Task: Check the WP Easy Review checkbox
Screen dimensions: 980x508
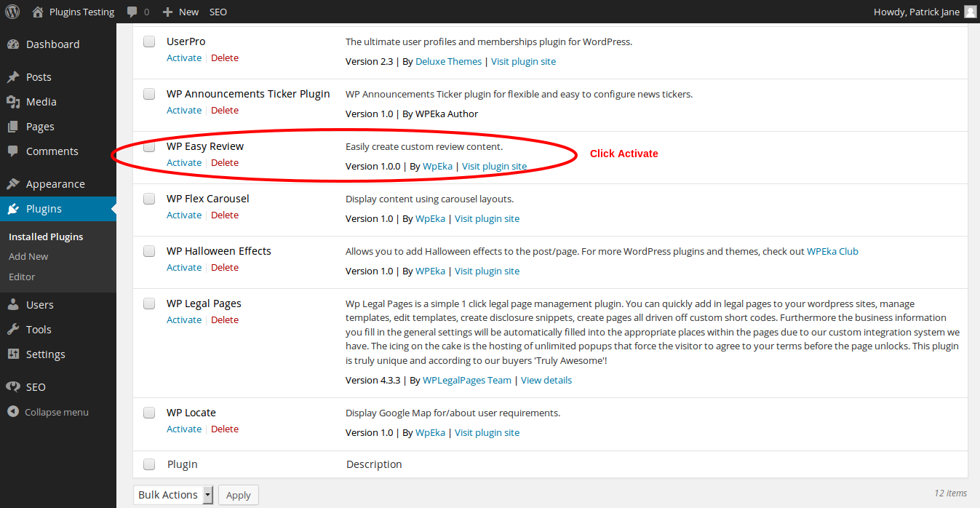Action: (x=149, y=146)
